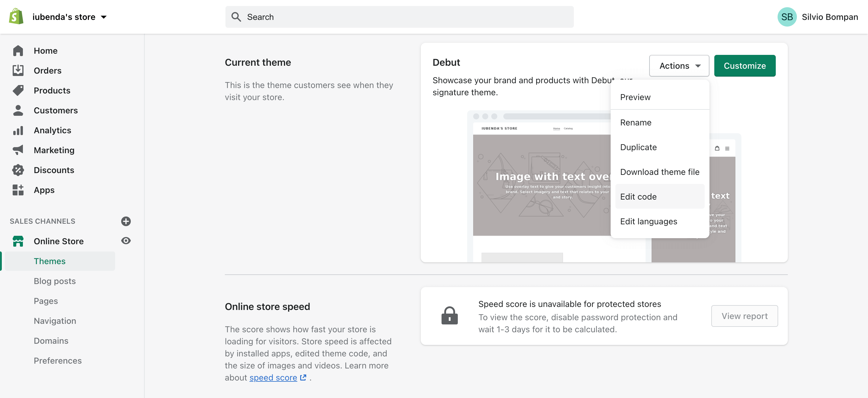Viewport: 868px width, 398px height.
Task: Click the Customize button
Action: 745,66
